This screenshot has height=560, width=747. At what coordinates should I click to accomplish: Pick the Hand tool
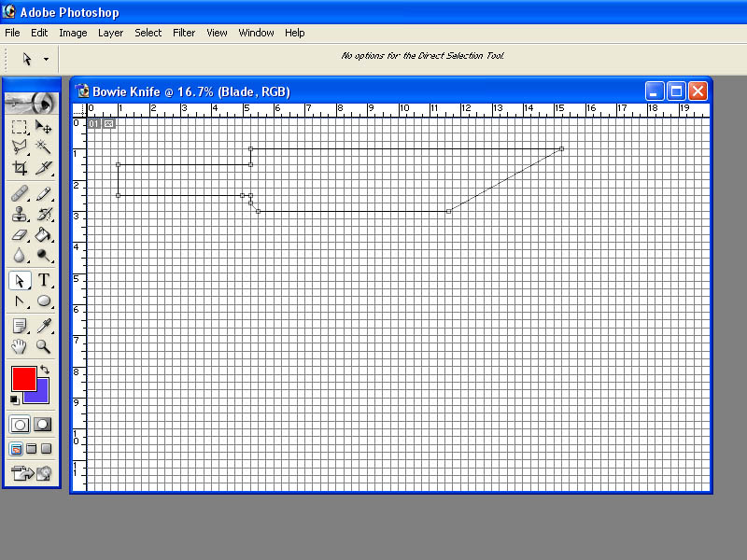(x=19, y=346)
